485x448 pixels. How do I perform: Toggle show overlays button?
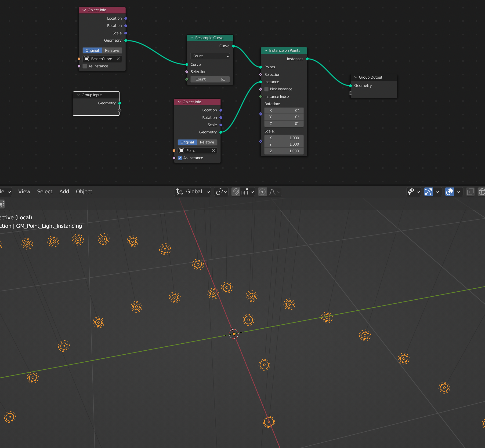[449, 192]
